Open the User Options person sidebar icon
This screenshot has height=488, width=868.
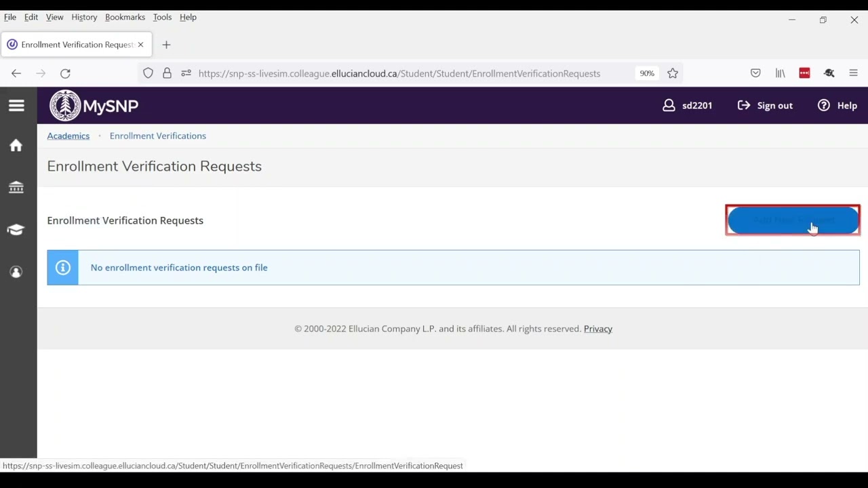(x=16, y=272)
